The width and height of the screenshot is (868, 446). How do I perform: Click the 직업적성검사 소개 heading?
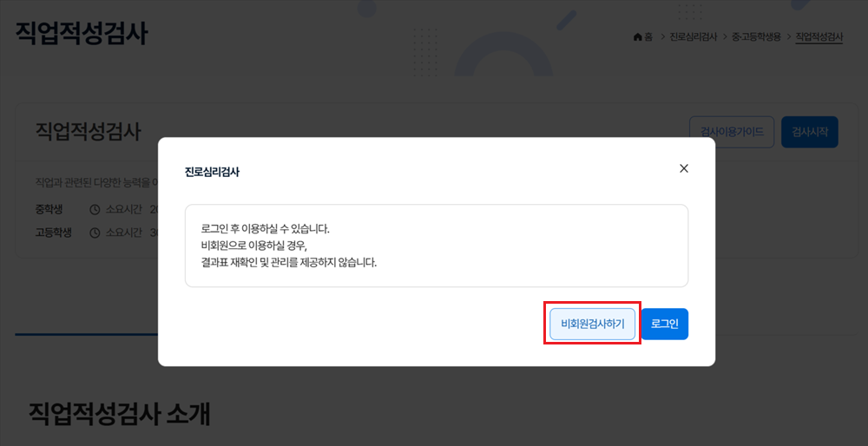[x=119, y=414]
